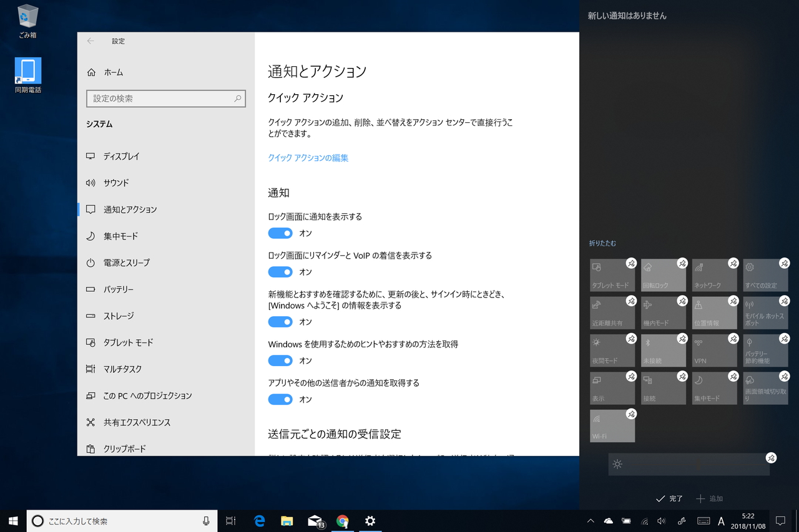Screen dimensions: 799x532
Task: Open すべての設定 from the Action Center
Action: pyautogui.click(x=765, y=274)
